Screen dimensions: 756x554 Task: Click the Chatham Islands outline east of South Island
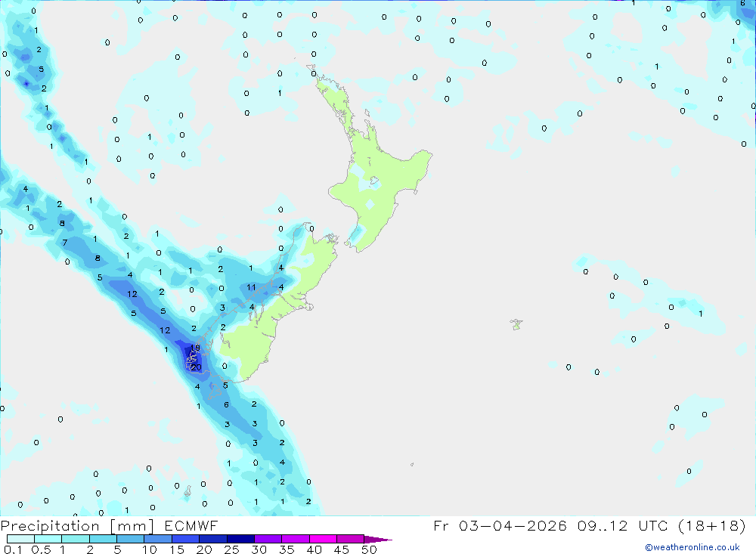pos(516,324)
